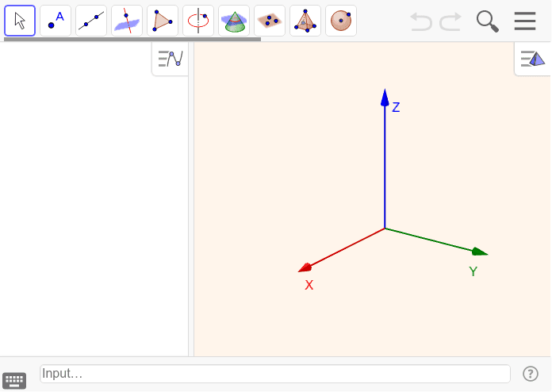Toggle the 3D Graphics style bar
The image size is (552, 392).
point(533,59)
